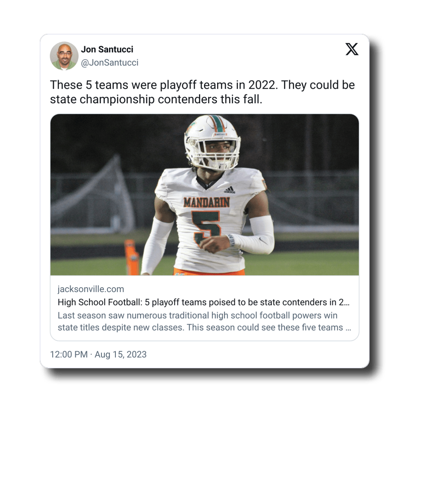The height and width of the screenshot is (504, 426).
Task: Click the 12:00 PM timestamp
Action: click(x=69, y=354)
